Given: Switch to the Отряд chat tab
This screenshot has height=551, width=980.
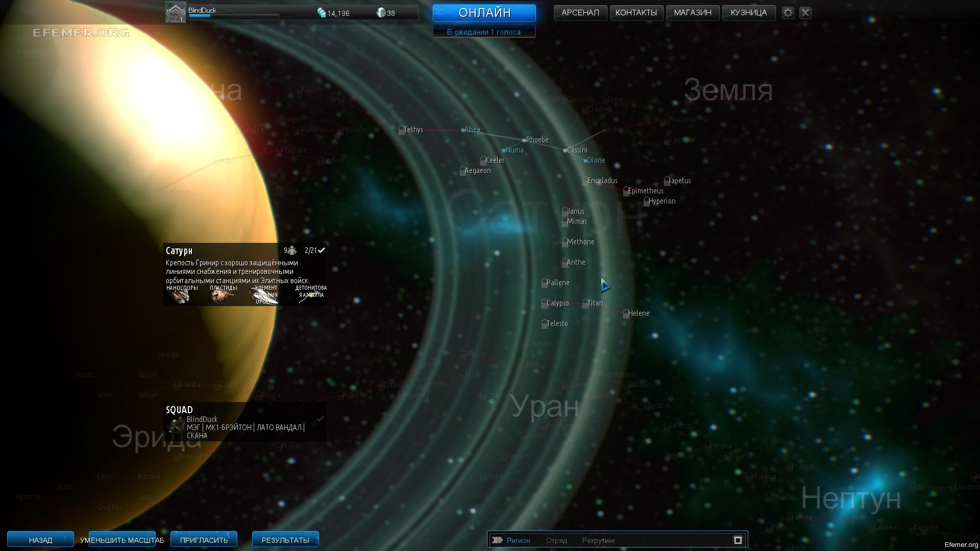Looking at the screenshot, I should [x=556, y=540].
